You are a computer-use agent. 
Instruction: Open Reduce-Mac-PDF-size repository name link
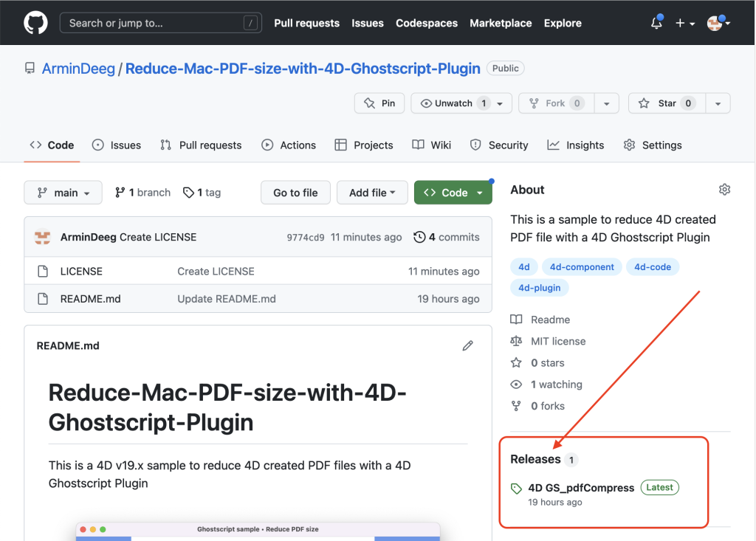click(303, 69)
